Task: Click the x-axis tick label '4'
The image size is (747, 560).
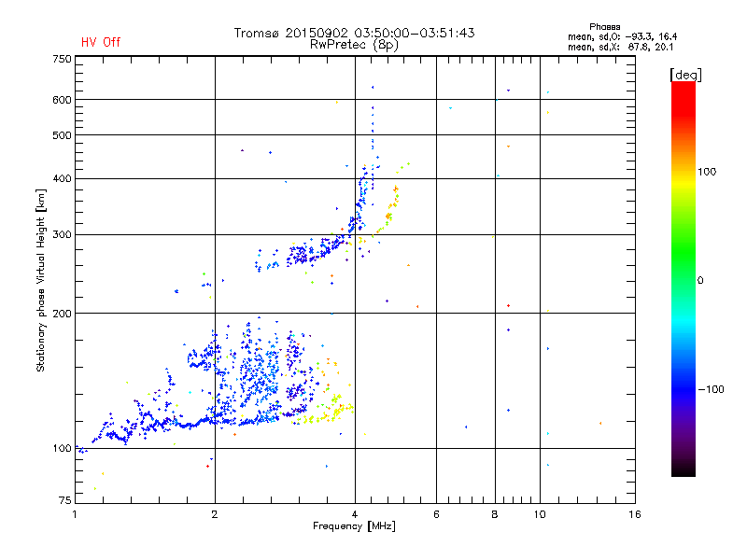Action: [355, 514]
